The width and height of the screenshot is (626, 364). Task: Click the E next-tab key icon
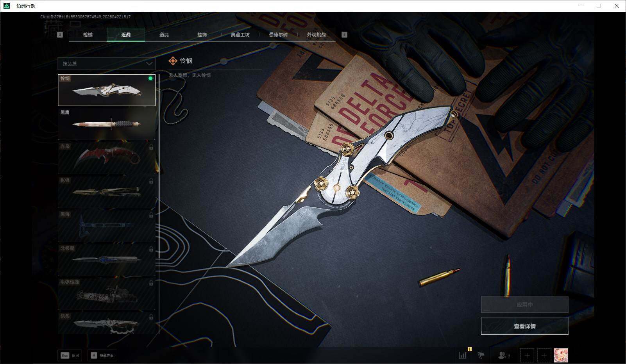pyautogui.click(x=344, y=35)
